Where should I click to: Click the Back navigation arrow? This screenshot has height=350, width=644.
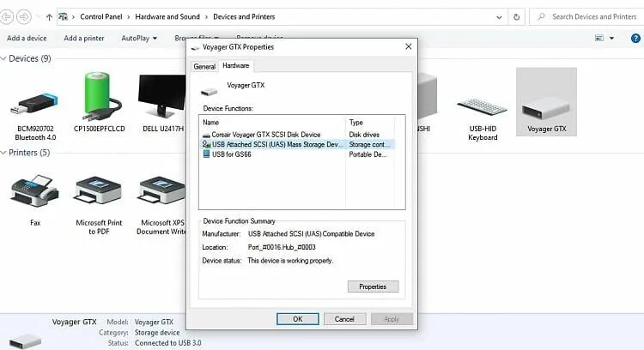coord(7,17)
